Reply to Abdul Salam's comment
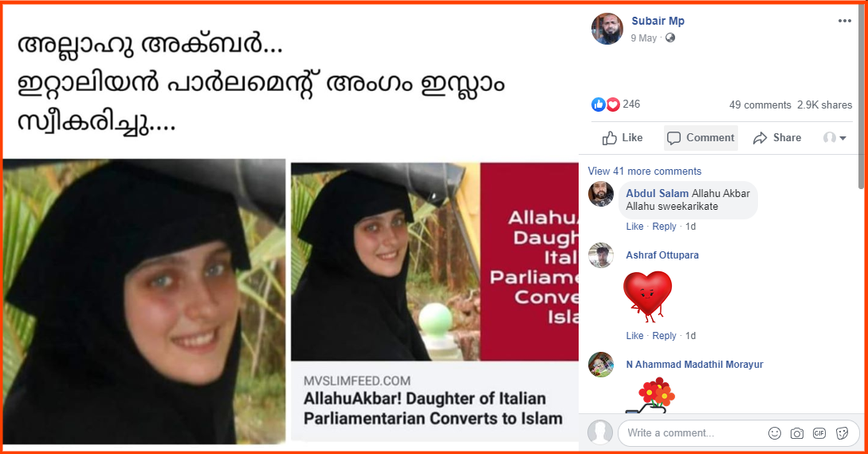Viewport: 868px width, 454px height. tap(664, 226)
